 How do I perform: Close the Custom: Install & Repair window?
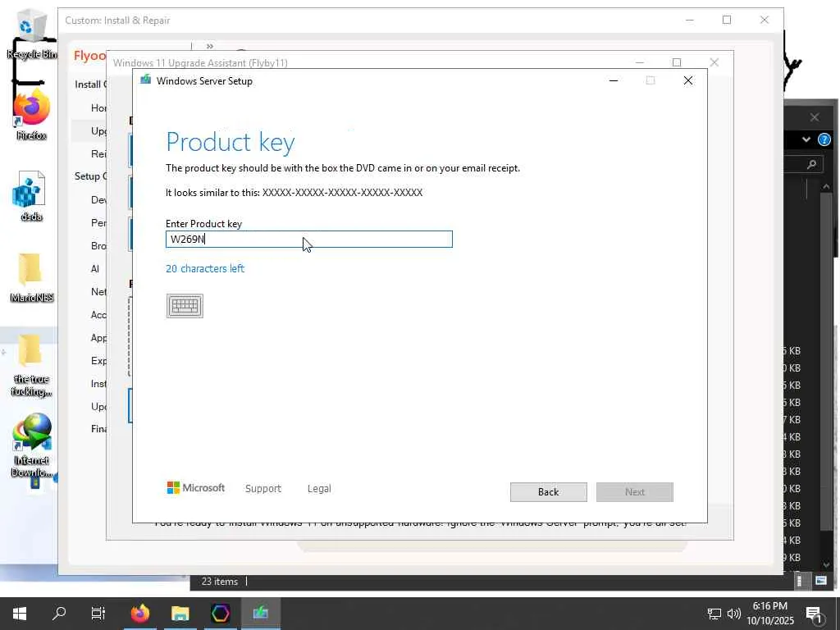click(765, 20)
